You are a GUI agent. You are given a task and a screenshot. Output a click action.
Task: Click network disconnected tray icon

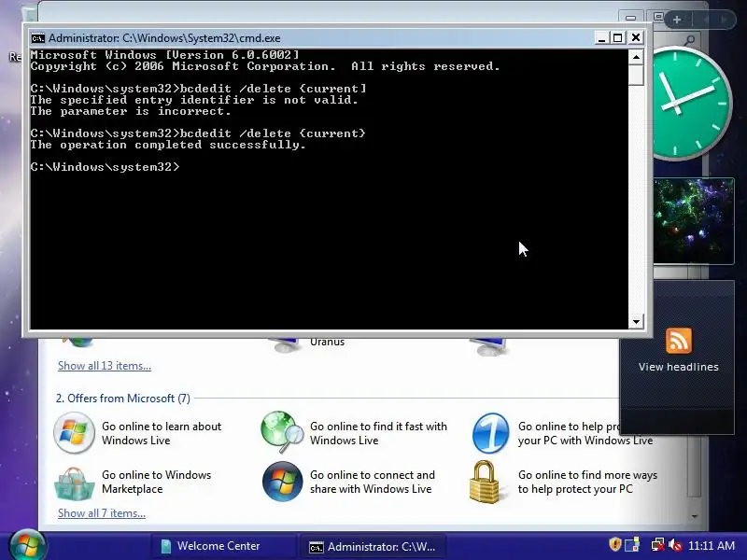coord(658,545)
